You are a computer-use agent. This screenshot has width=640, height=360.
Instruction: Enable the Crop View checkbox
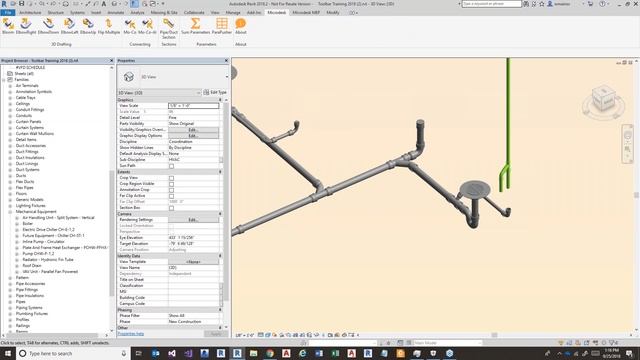[x=171, y=178]
